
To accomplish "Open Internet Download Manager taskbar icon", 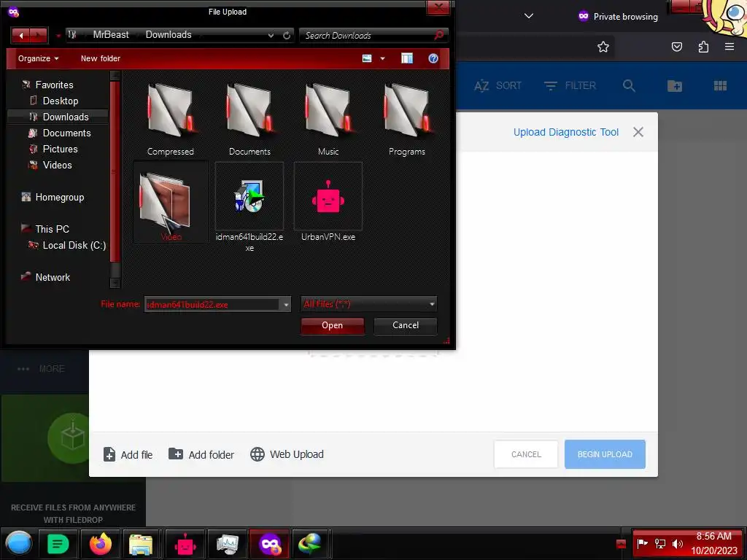I will (309, 544).
